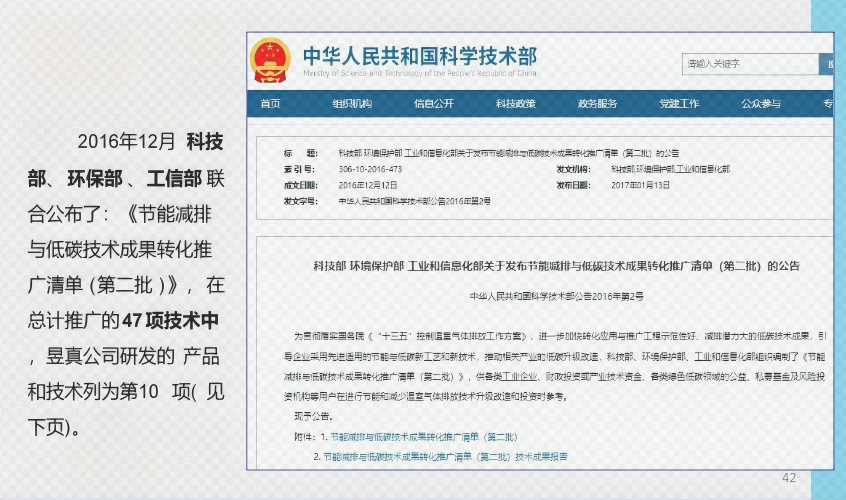Open the 首页 navigation item
The width and height of the screenshot is (846, 500).
(x=270, y=104)
